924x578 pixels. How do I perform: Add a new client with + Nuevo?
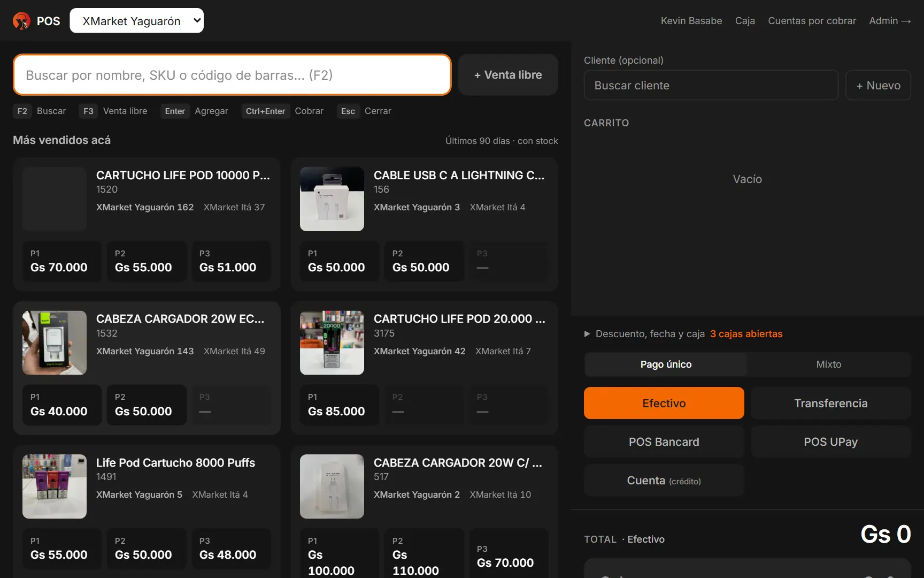(878, 85)
